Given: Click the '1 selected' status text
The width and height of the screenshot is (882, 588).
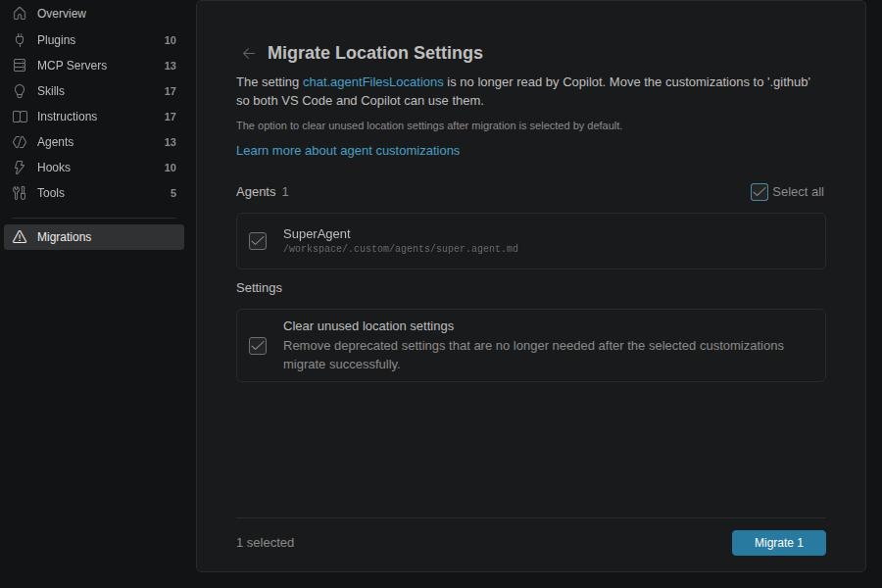Looking at the screenshot, I should click(x=265, y=543).
